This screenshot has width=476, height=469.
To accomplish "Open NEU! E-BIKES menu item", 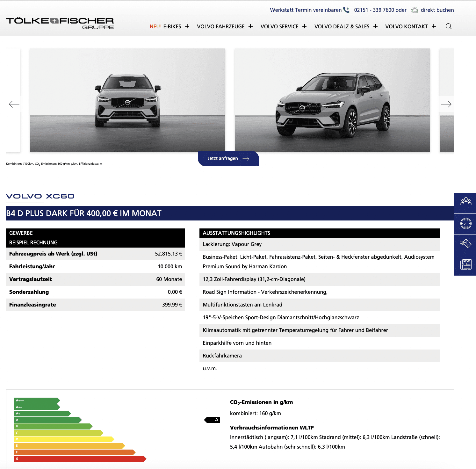I will 165,26.
